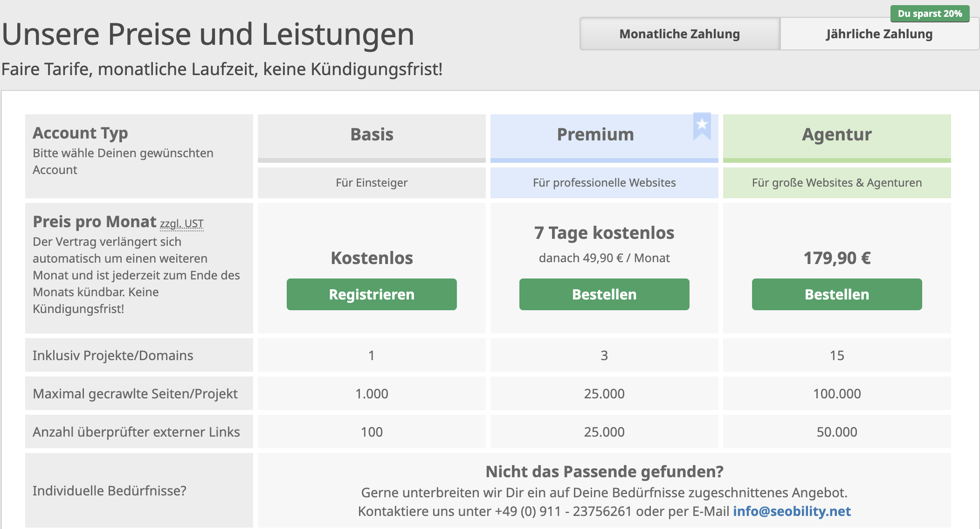Click the Premium star bookmark icon

tap(702, 125)
